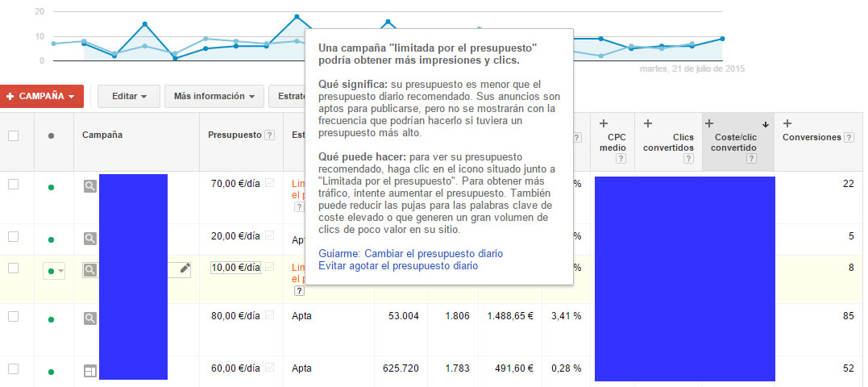Screen dimensions: 868x387
Task: Select the checkbox of the 20,00 €/día row
Action: (13, 236)
